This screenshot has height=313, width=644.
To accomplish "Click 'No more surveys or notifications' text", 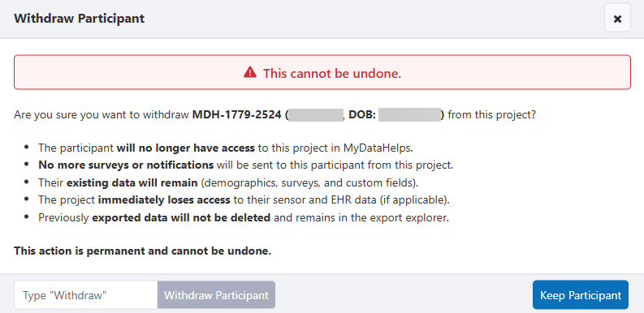I will pyautogui.click(x=126, y=165).
